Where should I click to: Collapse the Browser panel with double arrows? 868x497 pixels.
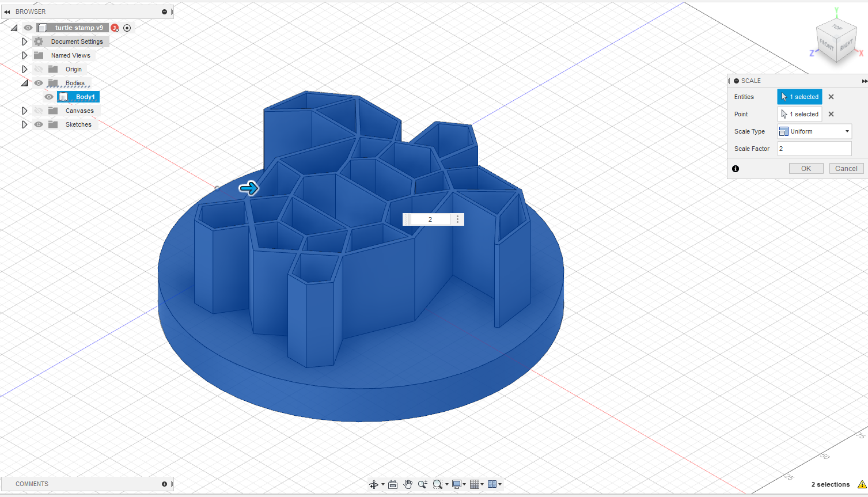point(7,12)
